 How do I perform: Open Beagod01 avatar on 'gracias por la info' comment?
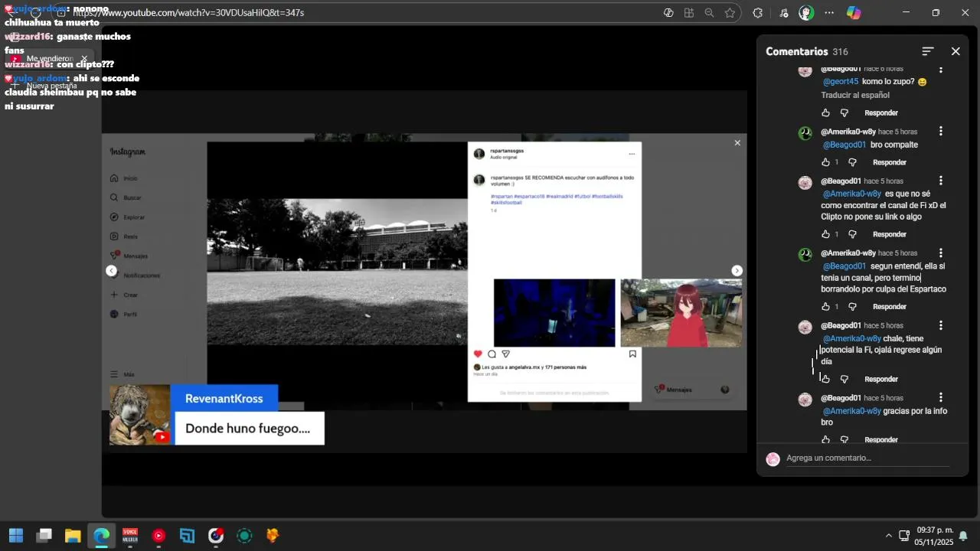[805, 399]
